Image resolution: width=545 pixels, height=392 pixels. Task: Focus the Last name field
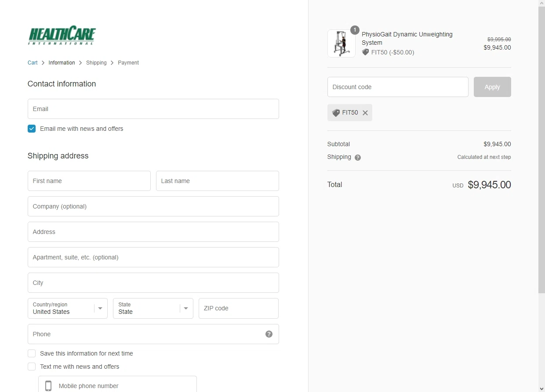pyautogui.click(x=218, y=181)
